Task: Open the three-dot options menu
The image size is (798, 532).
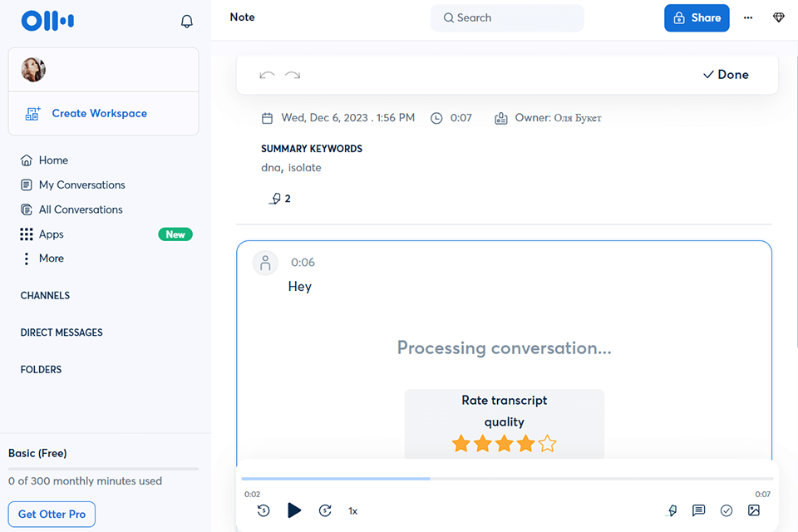Action: [x=747, y=17]
